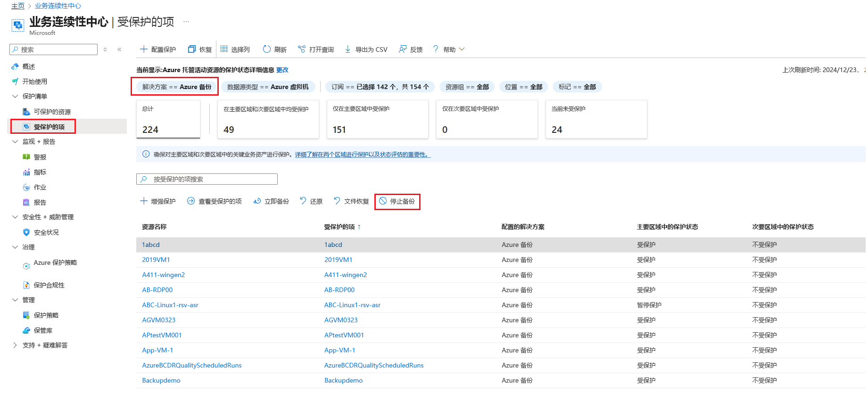The width and height of the screenshot is (868, 401).
Task: Open the 保护策略 menu item under 管理
Action: point(46,315)
